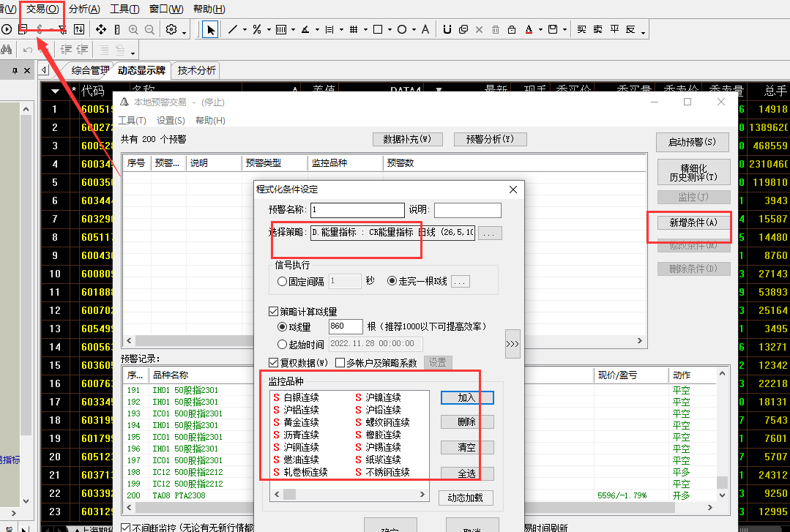The image size is (790, 532).
Task: Enable the 多帐户及策略系数 checkbox
Action: (340, 362)
